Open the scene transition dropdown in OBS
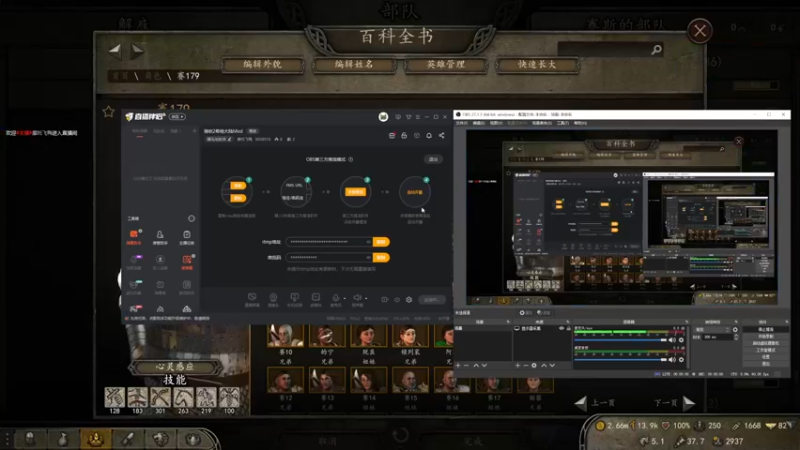This screenshot has height=450, width=800. 713,330
